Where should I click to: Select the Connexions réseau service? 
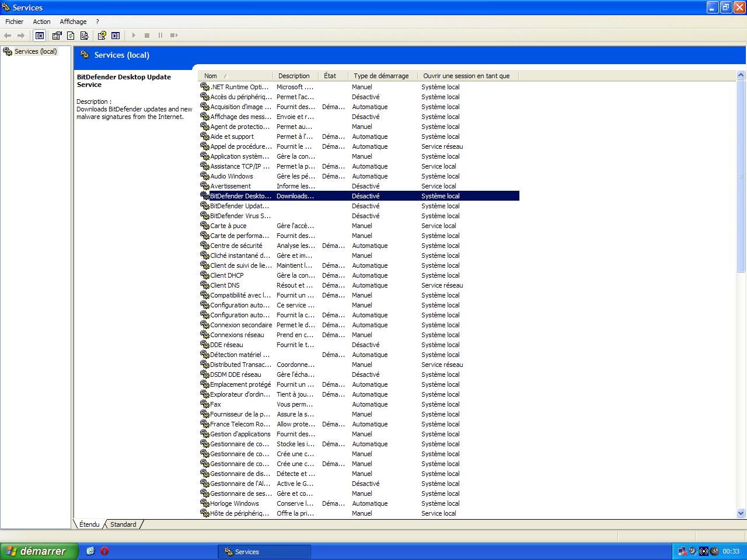359,335
